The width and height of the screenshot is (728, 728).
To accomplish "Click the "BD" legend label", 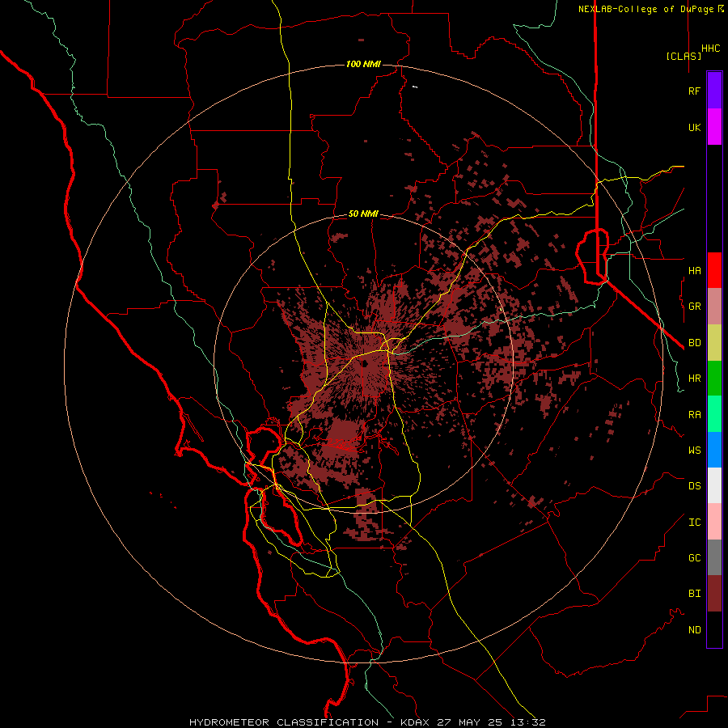I will pyautogui.click(x=694, y=343).
